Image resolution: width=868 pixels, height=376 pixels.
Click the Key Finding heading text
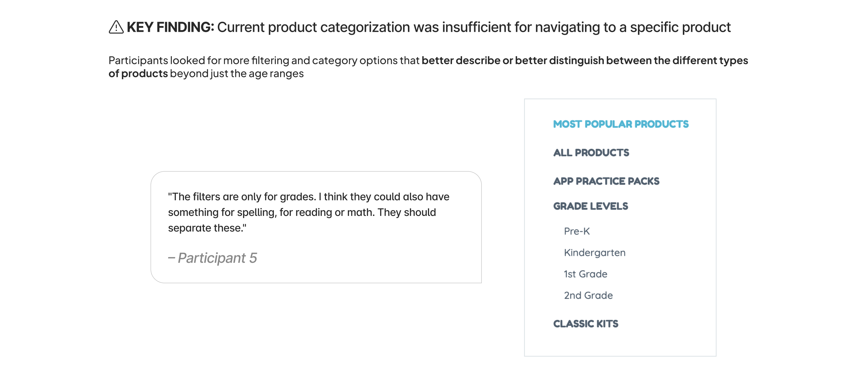click(170, 27)
